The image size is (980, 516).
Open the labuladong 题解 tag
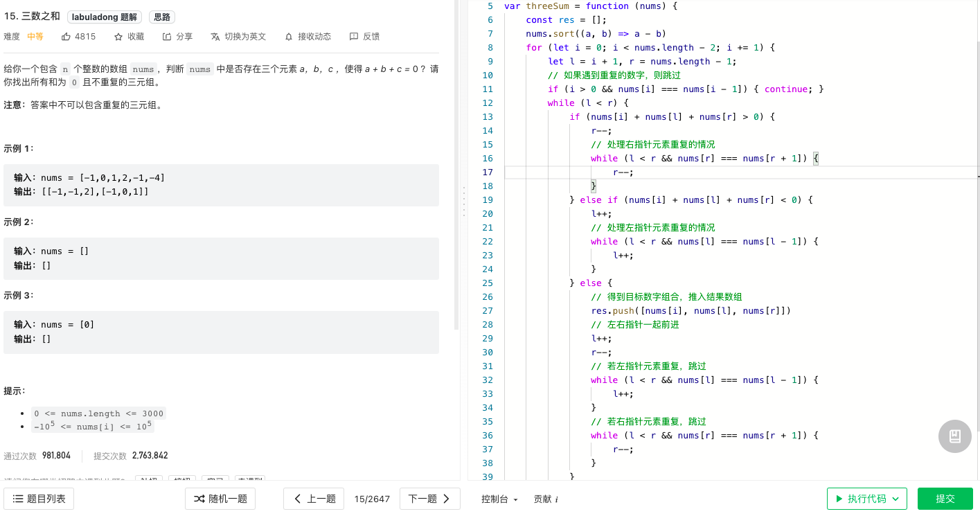[105, 17]
